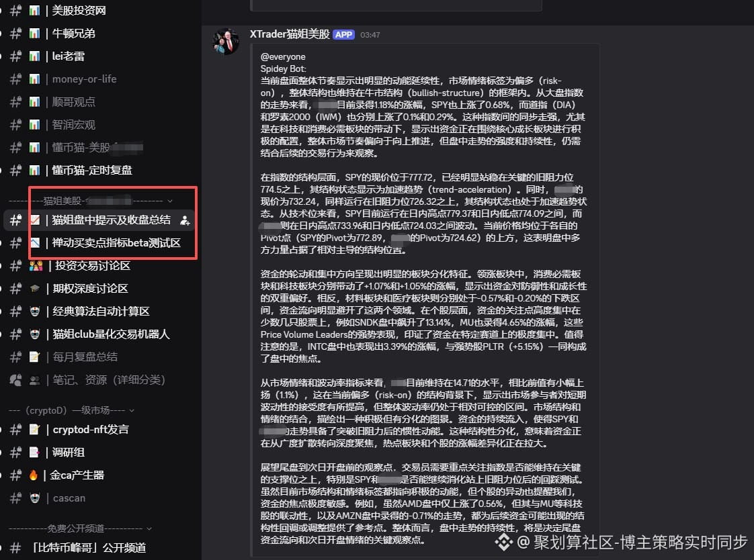This screenshot has width=754, height=560.
Task: Click the downtrend chart icon on 禅动买卖点指标beta测试区
Action: pyautogui.click(x=35, y=242)
